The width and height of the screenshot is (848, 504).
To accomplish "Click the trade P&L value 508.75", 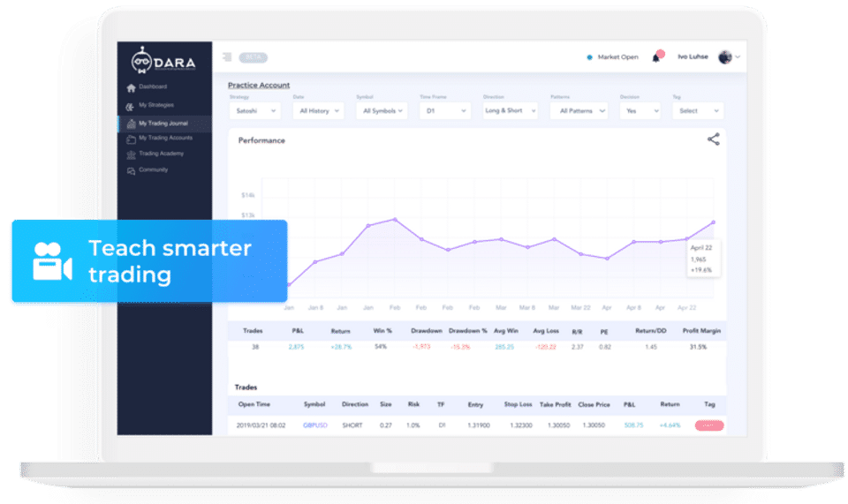I will click(634, 425).
